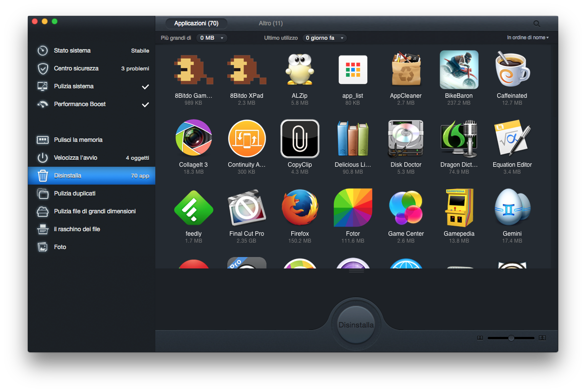
Task: Open the 'Più grandi di' 0 MB dropdown
Action: point(211,38)
